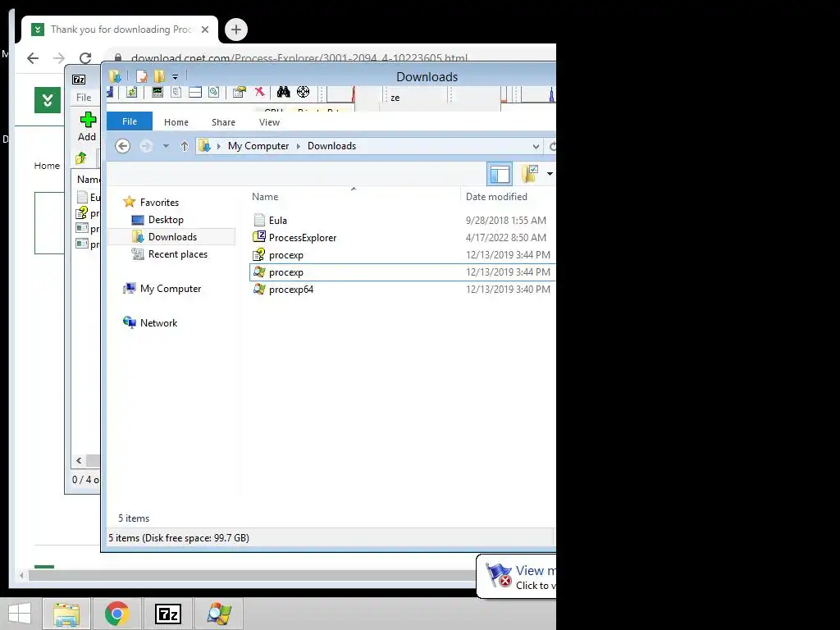Click the properties icon left of red X
This screenshot has width=840, height=630.
point(239,92)
